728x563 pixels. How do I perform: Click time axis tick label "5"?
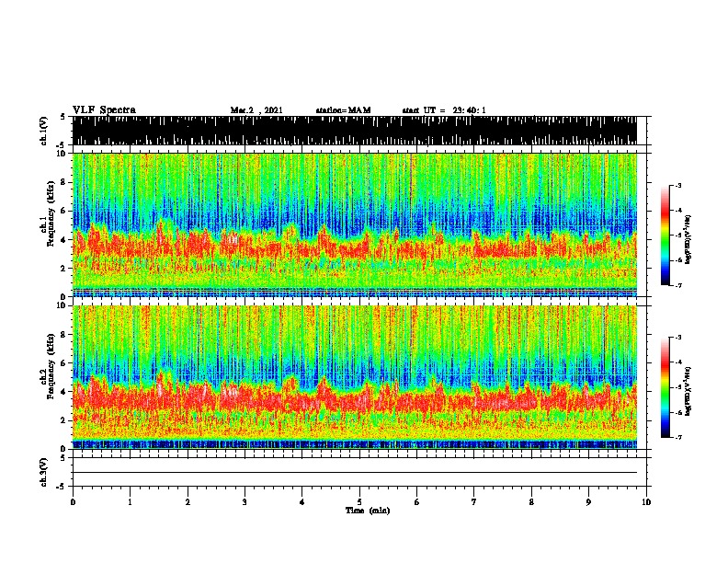pos(359,502)
